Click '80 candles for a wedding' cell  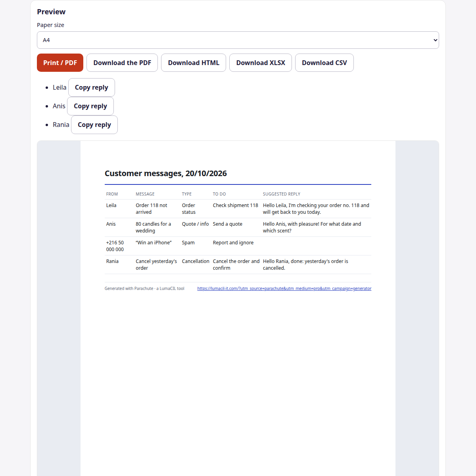[154, 227]
